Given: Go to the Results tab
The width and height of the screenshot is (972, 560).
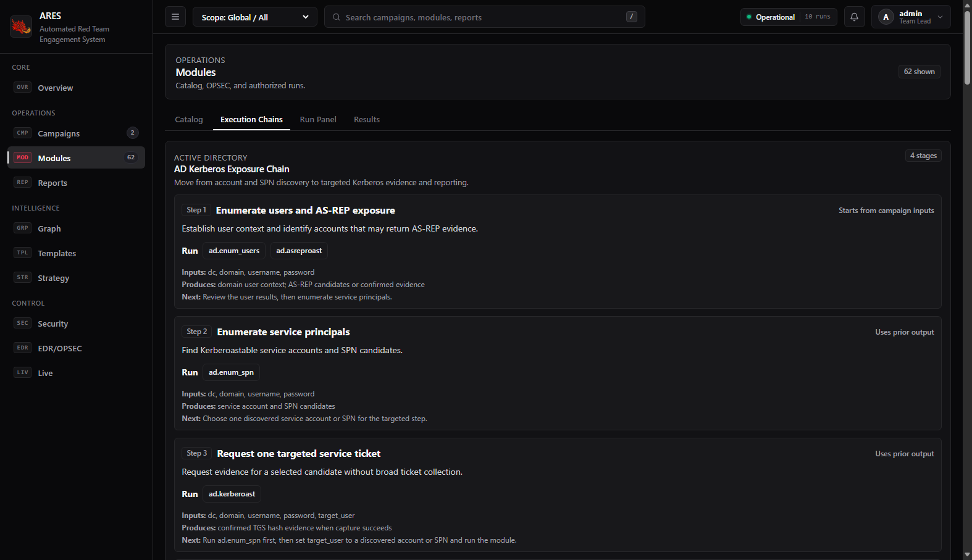Looking at the screenshot, I should pos(367,119).
